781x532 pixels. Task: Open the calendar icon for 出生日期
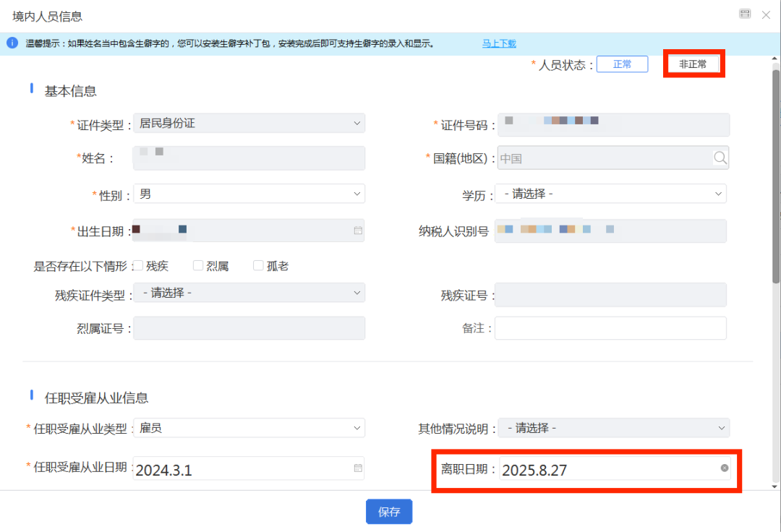357,231
